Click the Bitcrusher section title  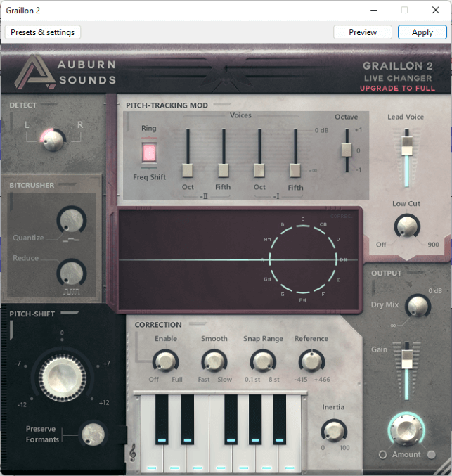point(32,185)
